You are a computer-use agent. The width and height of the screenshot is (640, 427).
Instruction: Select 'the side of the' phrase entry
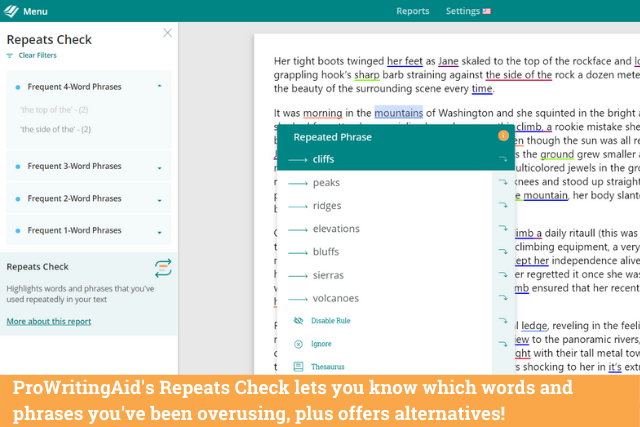(56, 129)
